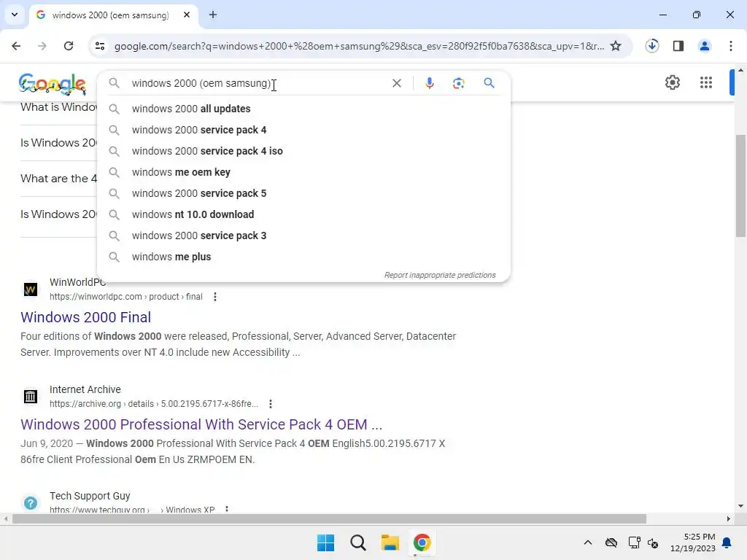Click the Tech Support Guy source name
Screen dimensions: 747x560
(x=90, y=496)
